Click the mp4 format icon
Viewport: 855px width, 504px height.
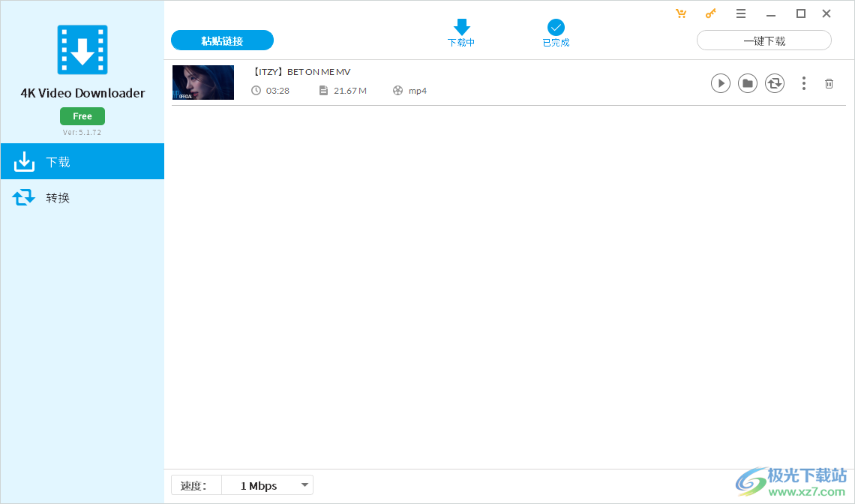[397, 90]
